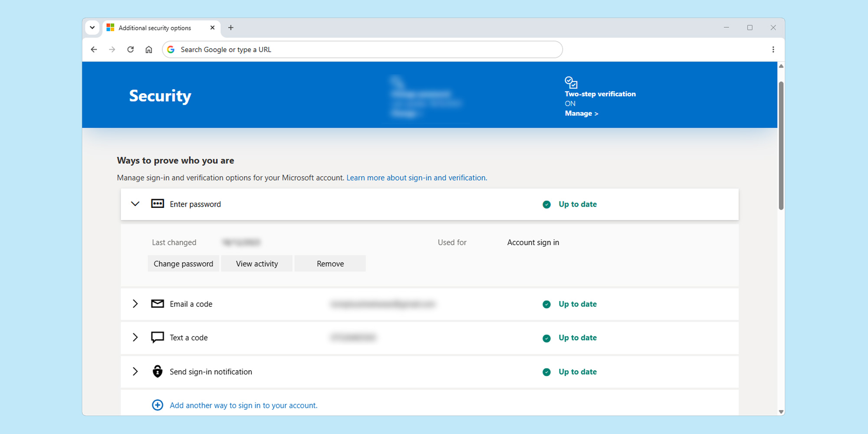Image resolution: width=868 pixels, height=434 pixels.
Task: Click the page vertical scrollbar thumb
Action: [781, 145]
